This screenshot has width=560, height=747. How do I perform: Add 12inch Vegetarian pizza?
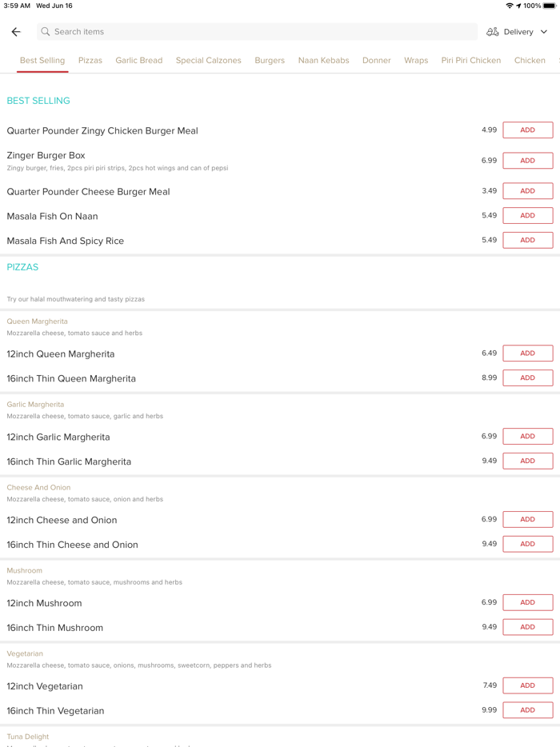(x=527, y=685)
